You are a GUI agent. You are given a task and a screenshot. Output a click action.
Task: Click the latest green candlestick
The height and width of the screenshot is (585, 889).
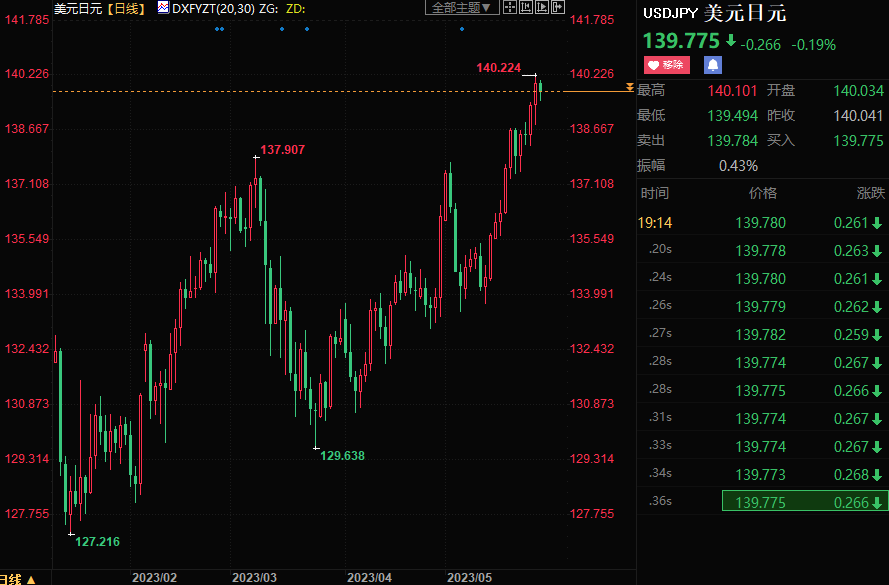point(540,89)
